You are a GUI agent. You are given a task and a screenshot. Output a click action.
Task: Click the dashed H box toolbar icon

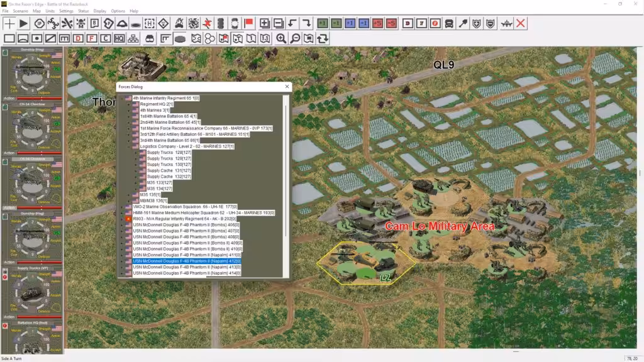tap(150, 23)
